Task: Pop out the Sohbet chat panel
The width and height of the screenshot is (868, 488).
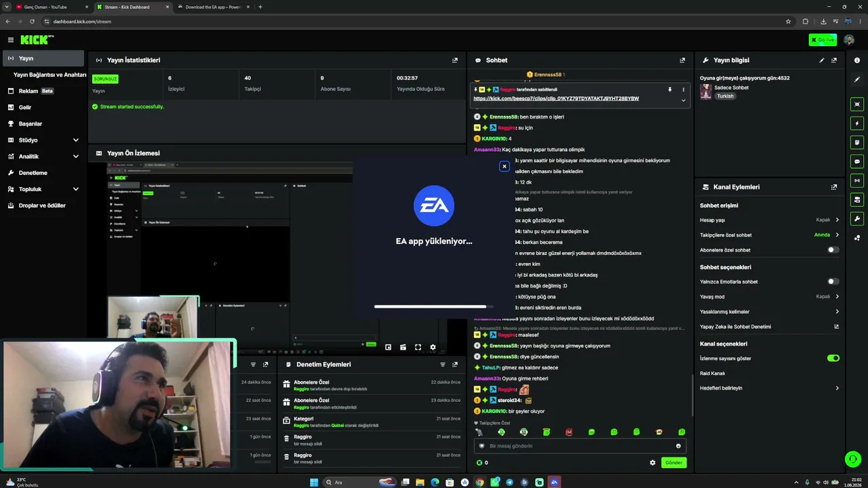Action: tap(682, 60)
